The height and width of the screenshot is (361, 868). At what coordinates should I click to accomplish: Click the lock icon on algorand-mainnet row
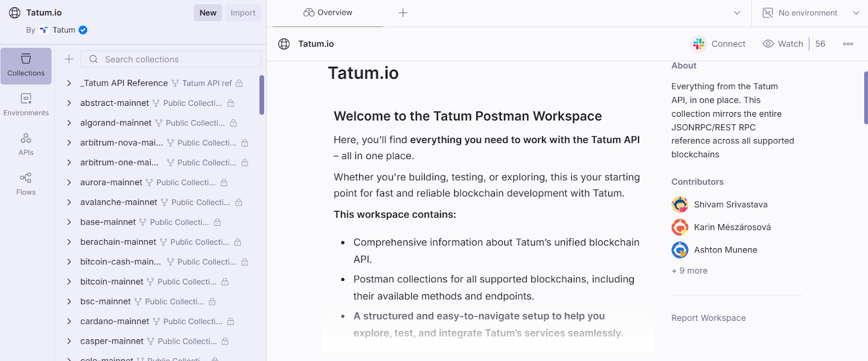[233, 123]
